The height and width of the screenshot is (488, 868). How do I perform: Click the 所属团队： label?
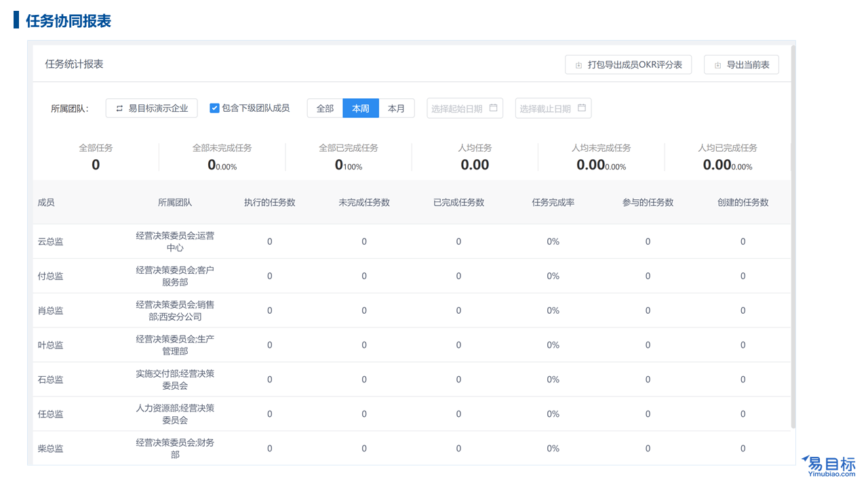click(x=70, y=108)
